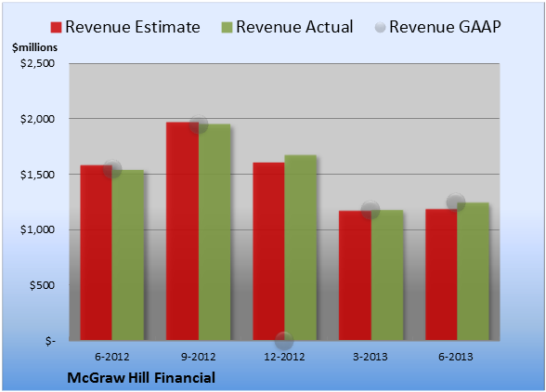
Task: Click the '6-2013' quarter label
Action: coord(456,357)
